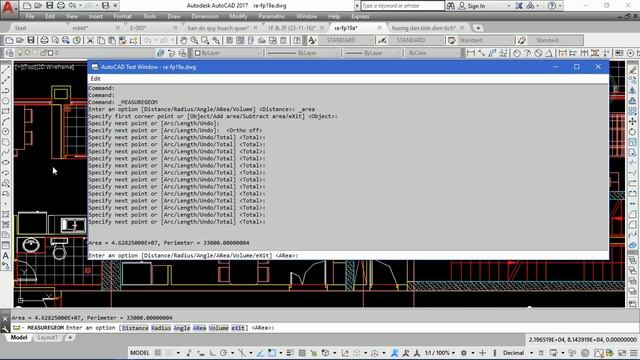Click Sign In in the title bar

pyautogui.click(x=476, y=6)
